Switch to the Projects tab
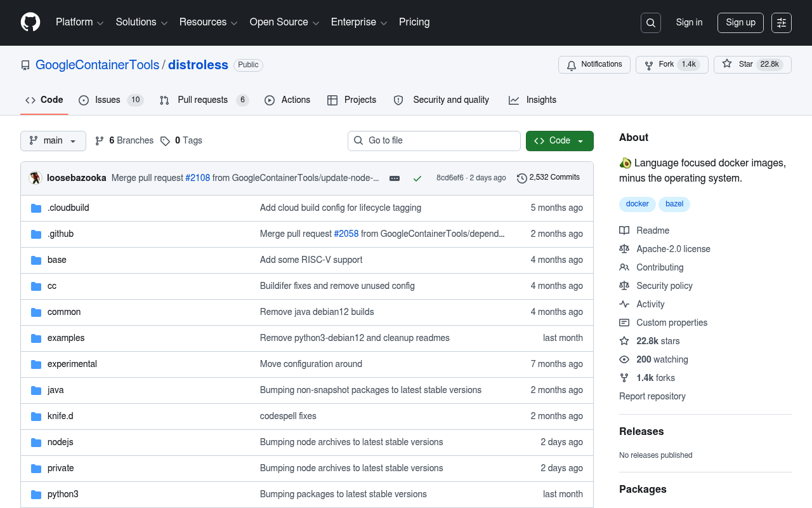812x508 pixels. (x=352, y=100)
